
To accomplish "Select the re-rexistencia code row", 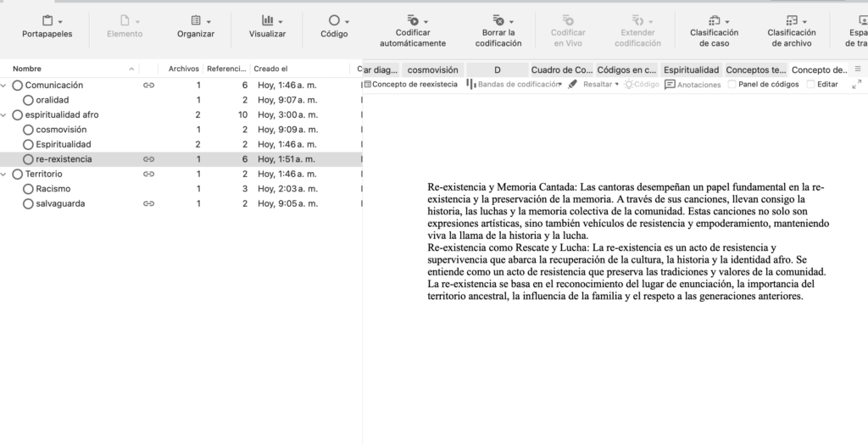I will pyautogui.click(x=181, y=159).
